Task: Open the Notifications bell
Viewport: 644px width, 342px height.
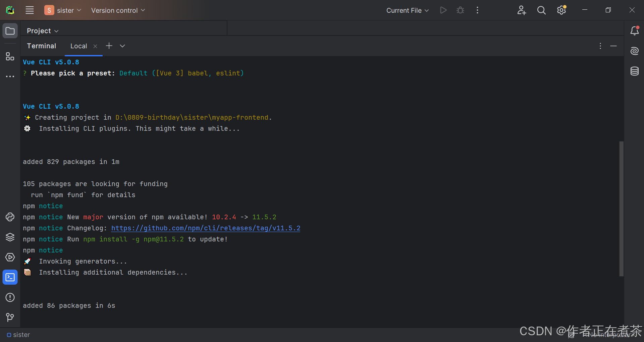Action: (634, 31)
